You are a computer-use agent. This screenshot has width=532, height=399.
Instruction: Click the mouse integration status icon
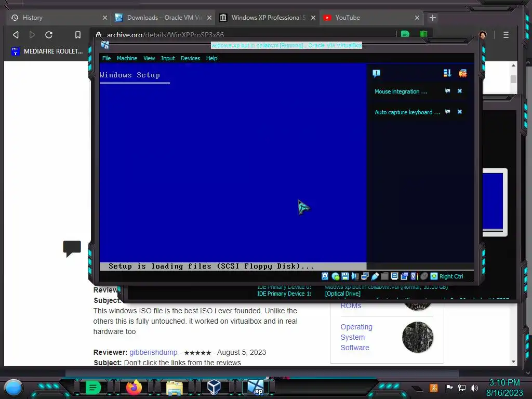(424, 276)
